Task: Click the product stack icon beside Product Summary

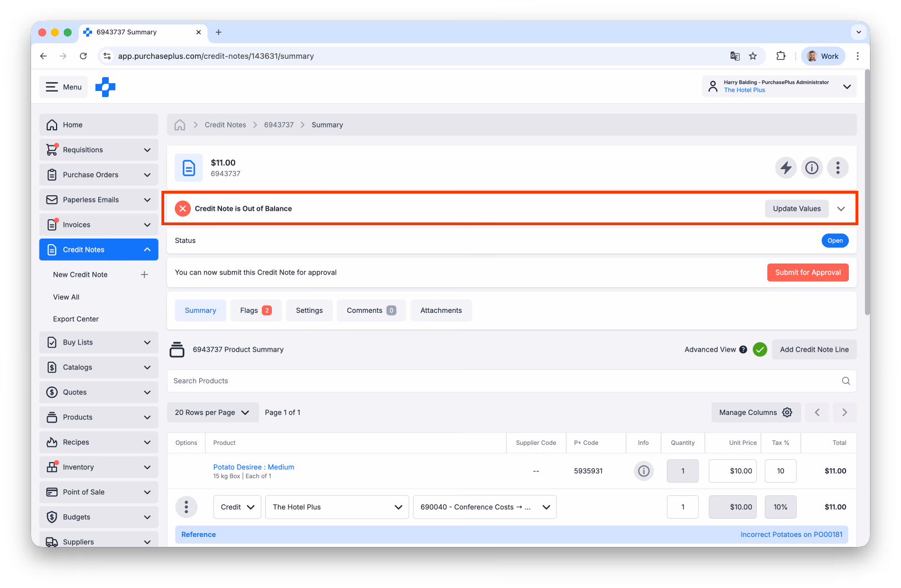Action: point(177,349)
